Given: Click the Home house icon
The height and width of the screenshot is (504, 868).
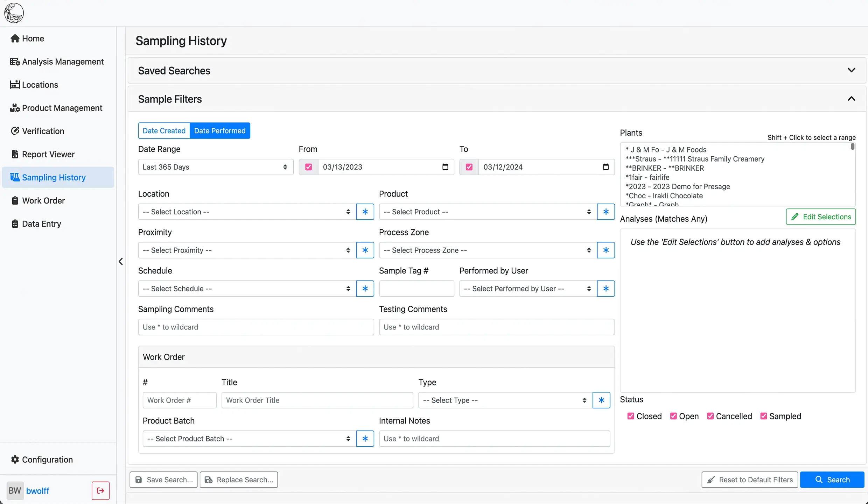Looking at the screenshot, I should click(15, 38).
